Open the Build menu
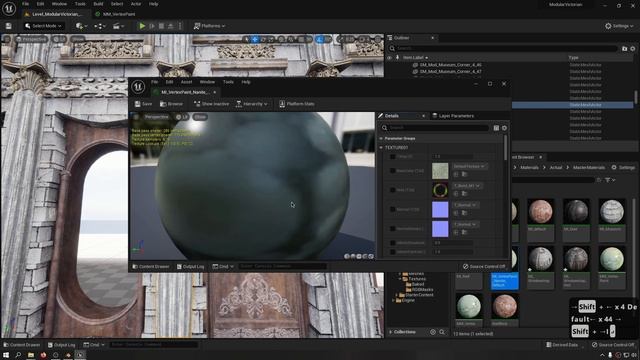Screen dimensions: 640x360 click(98, 4)
